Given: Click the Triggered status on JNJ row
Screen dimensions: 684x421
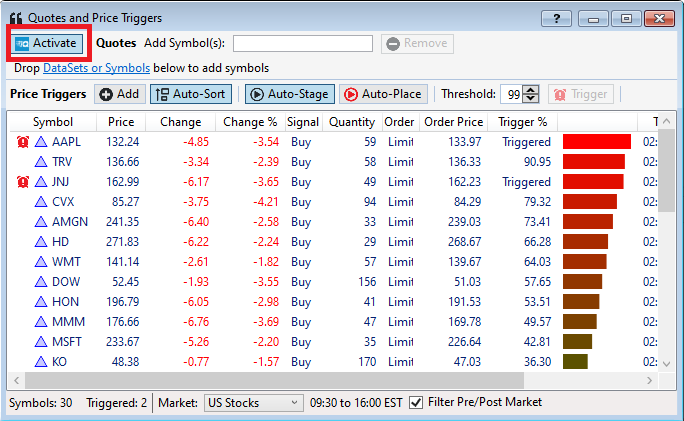Looking at the screenshot, I should coord(526,181).
